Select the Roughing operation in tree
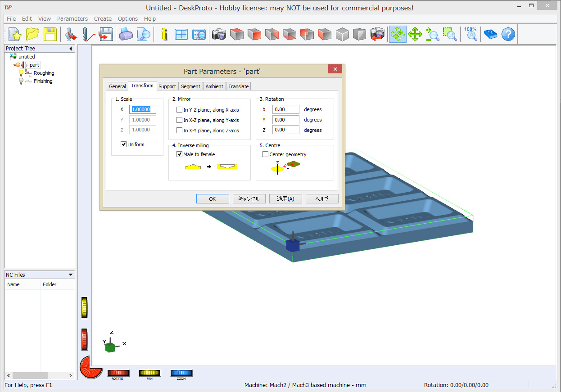The height and width of the screenshot is (392, 561). pyautogui.click(x=44, y=73)
